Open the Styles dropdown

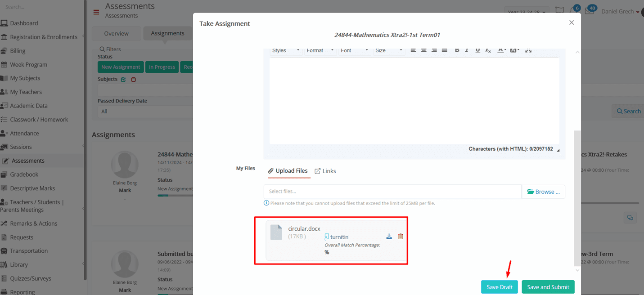tap(286, 50)
